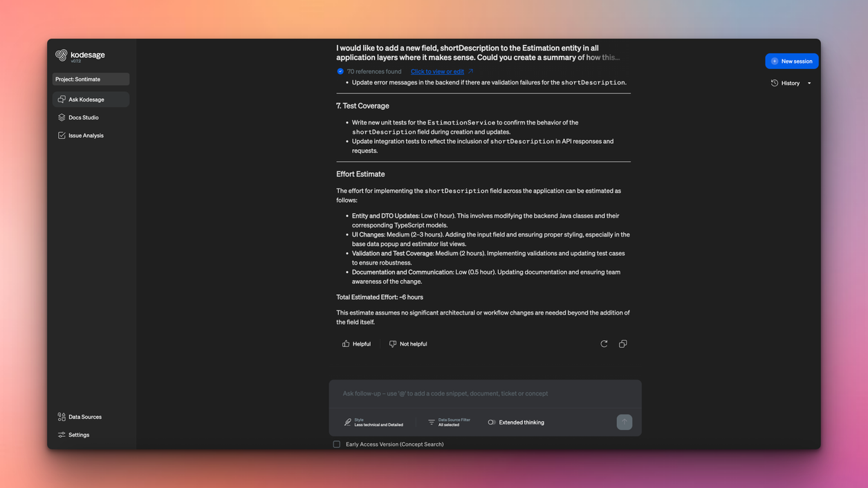This screenshot has height=488, width=868.
Task: Copy the response with copy icon
Action: (x=623, y=344)
